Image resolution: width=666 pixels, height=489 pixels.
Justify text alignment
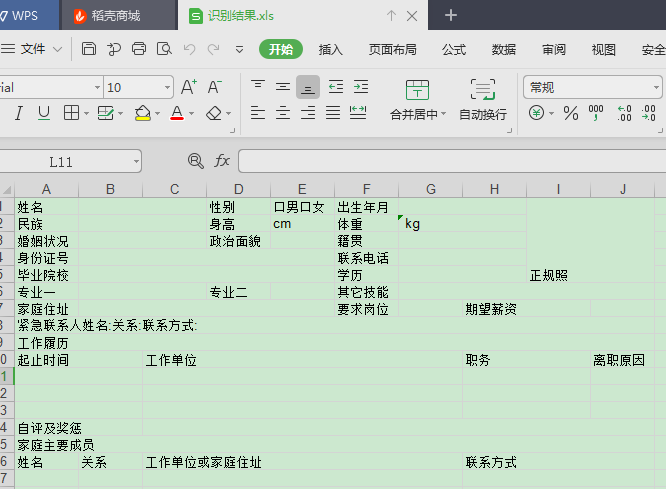point(333,113)
